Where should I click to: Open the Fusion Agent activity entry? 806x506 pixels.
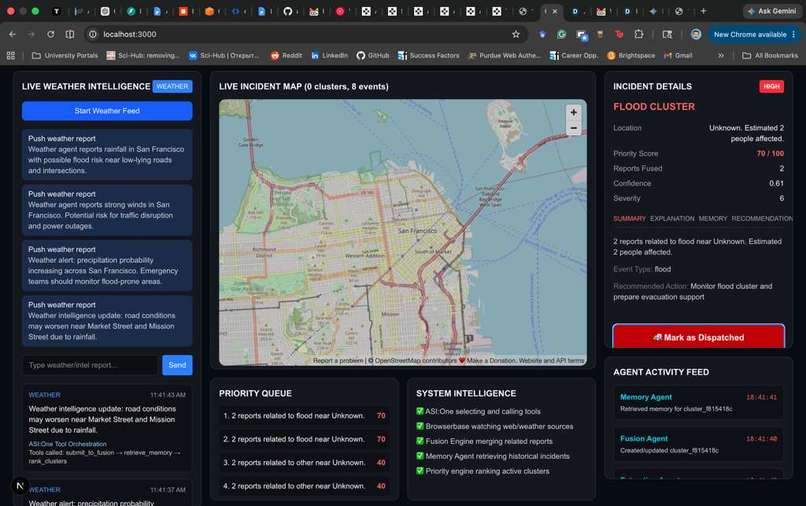click(x=699, y=444)
